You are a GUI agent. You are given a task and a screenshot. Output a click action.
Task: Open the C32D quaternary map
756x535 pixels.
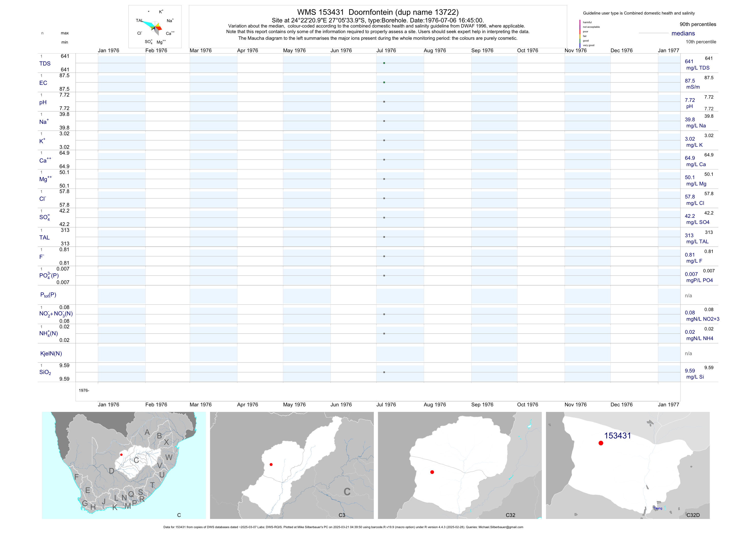(628, 465)
